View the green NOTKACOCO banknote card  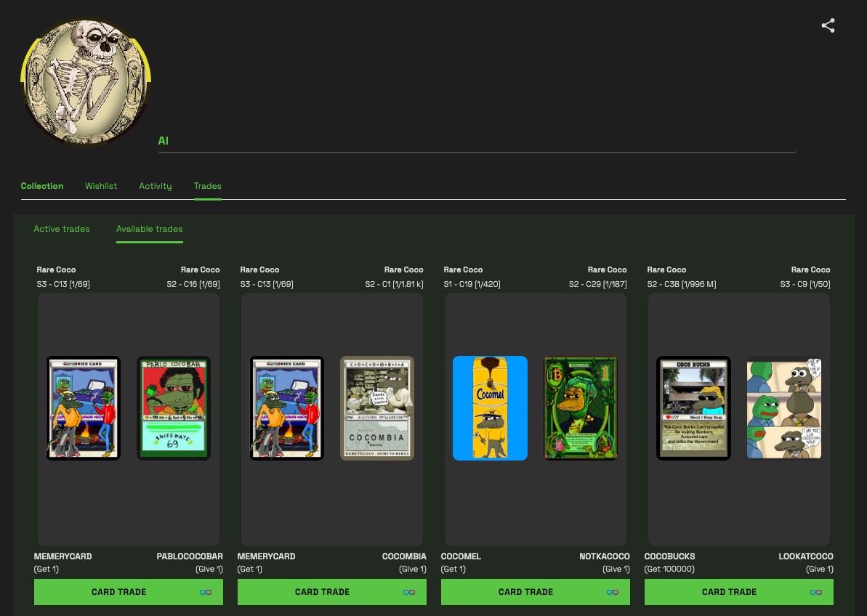pyautogui.click(x=581, y=408)
